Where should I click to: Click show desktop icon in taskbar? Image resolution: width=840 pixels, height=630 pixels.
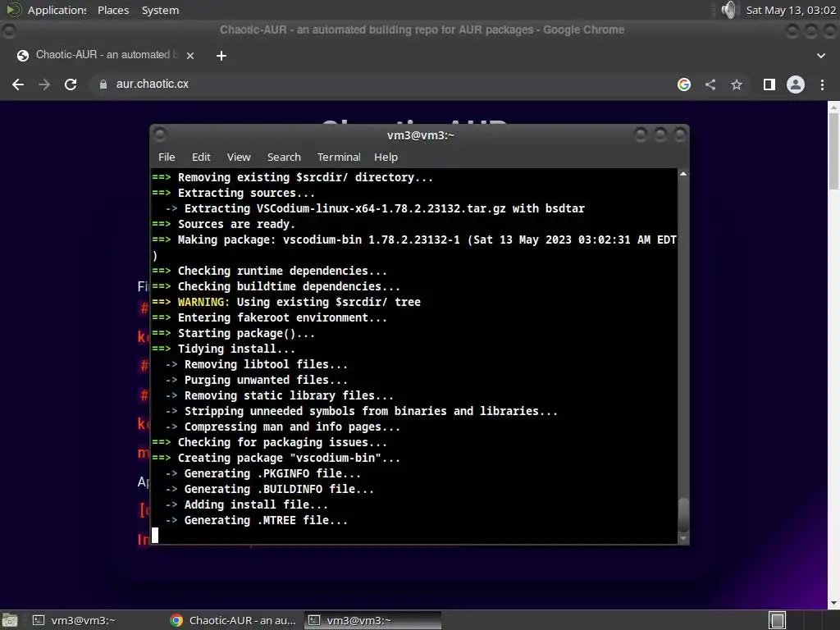[9, 620]
